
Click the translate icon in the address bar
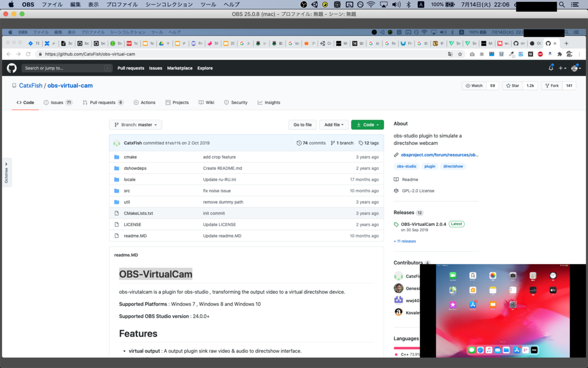pos(450,54)
